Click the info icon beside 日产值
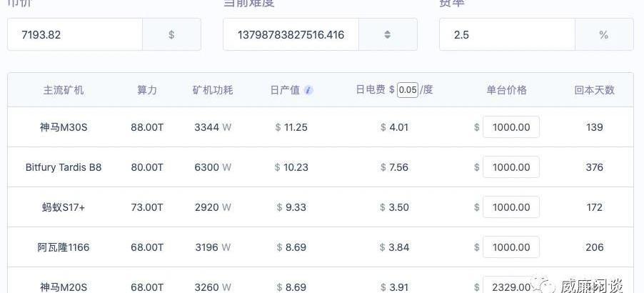This screenshot has width=644, height=293. (x=308, y=90)
